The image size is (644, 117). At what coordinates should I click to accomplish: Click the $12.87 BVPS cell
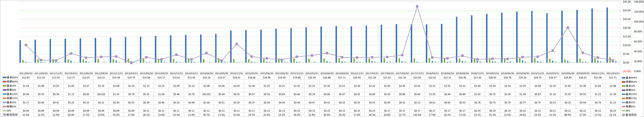pos(26,78)
